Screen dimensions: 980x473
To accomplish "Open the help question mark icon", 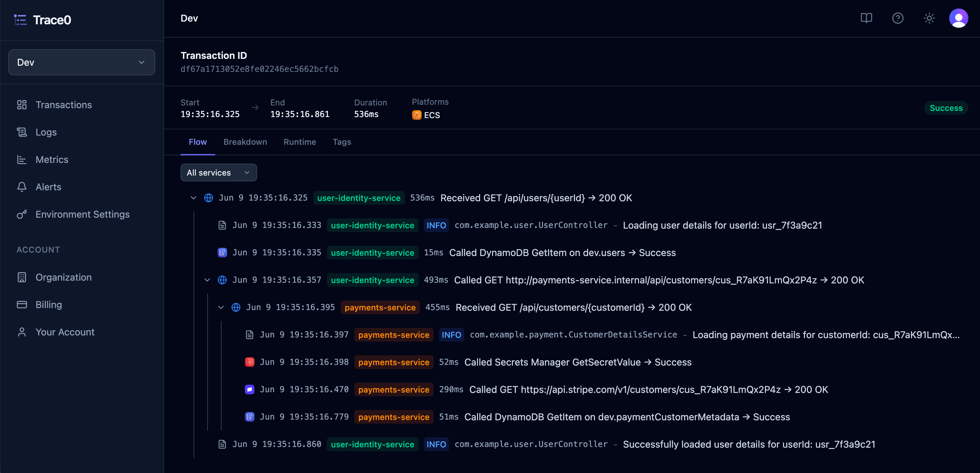I will (898, 18).
